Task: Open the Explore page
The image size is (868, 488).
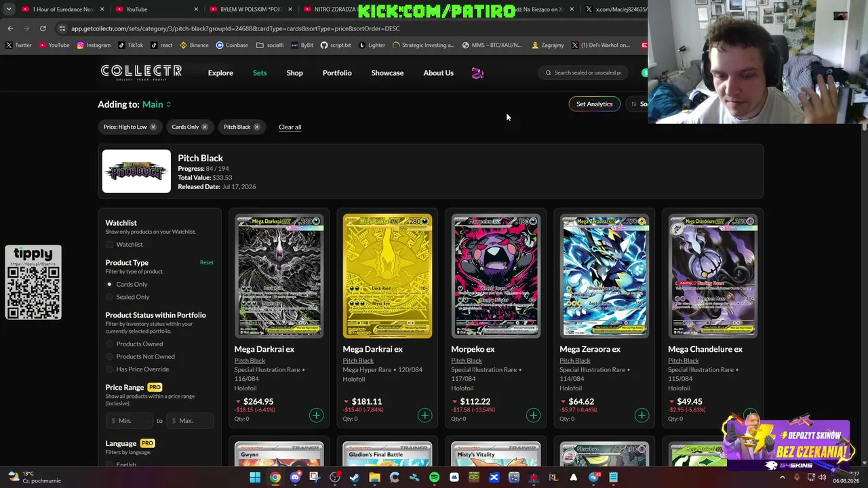Action: pos(220,73)
